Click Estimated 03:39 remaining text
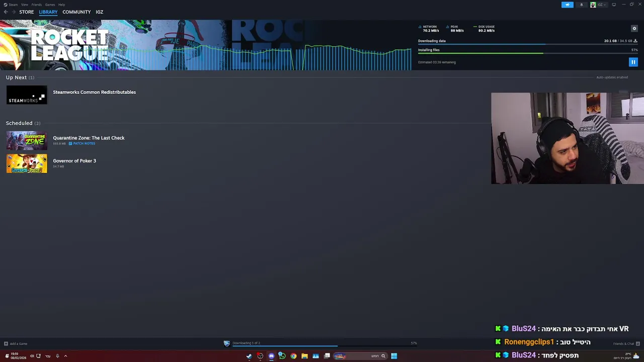 point(437,62)
